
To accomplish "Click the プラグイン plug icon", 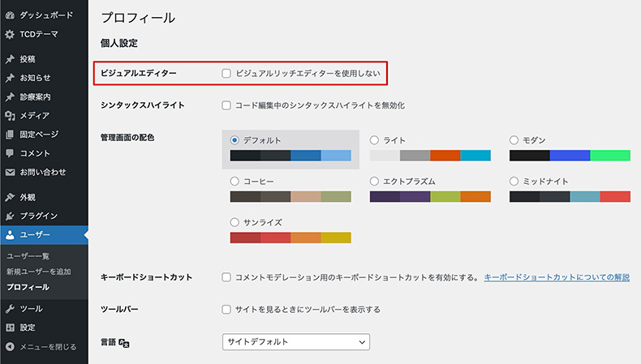I will click(x=10, y=216).
